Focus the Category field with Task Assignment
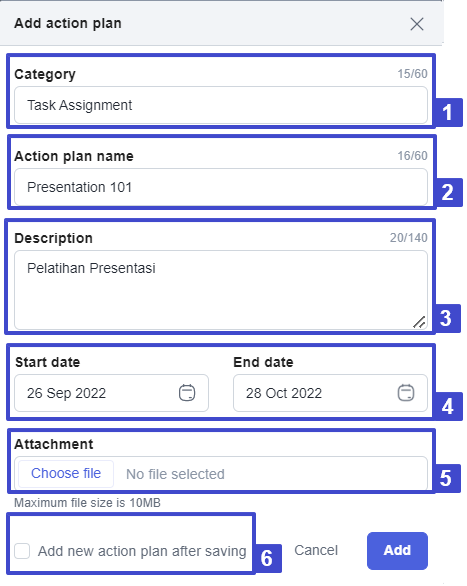The image size is (467, 586). [221, 105]
